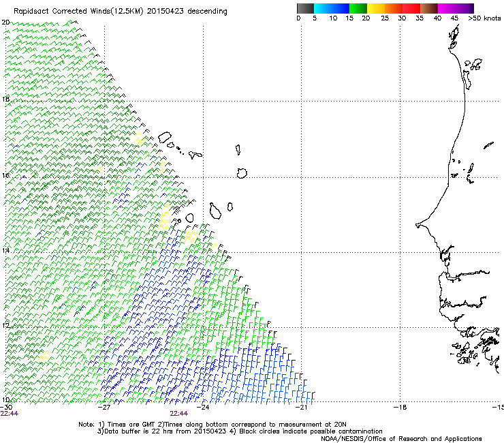Screen dimensions: 504x443
Task: Click the date '20150423' in the title
Action: point(166,11)
